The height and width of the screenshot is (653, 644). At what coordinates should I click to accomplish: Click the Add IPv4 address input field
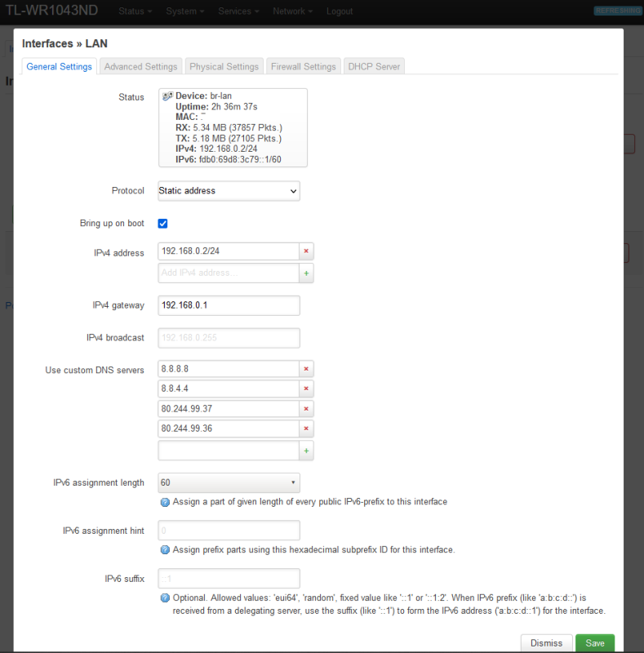tap(229, 273)
